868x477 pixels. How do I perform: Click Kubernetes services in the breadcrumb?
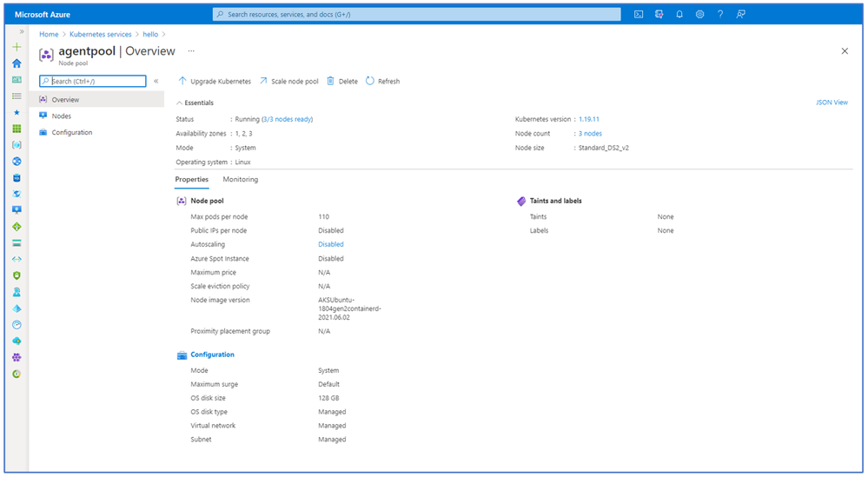coord(100,34)
